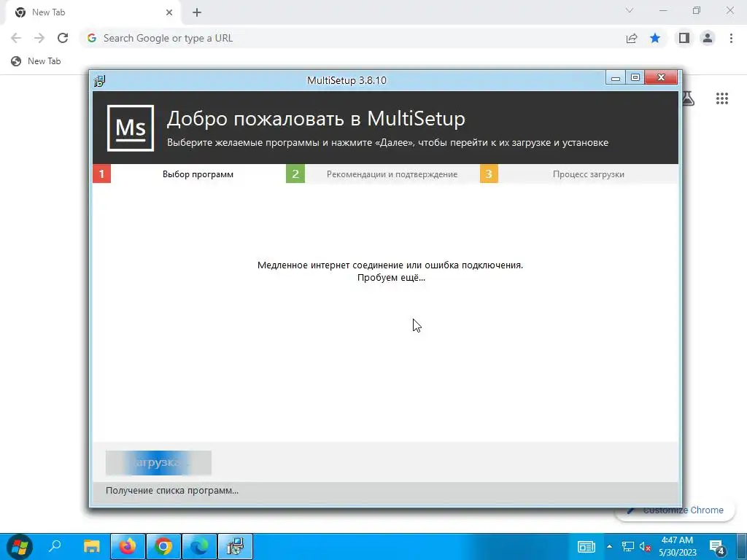The height and width of the screenshot is (560, 747).
Task: Open the notification center with 4 alerts
Action: tap(717, 547)
